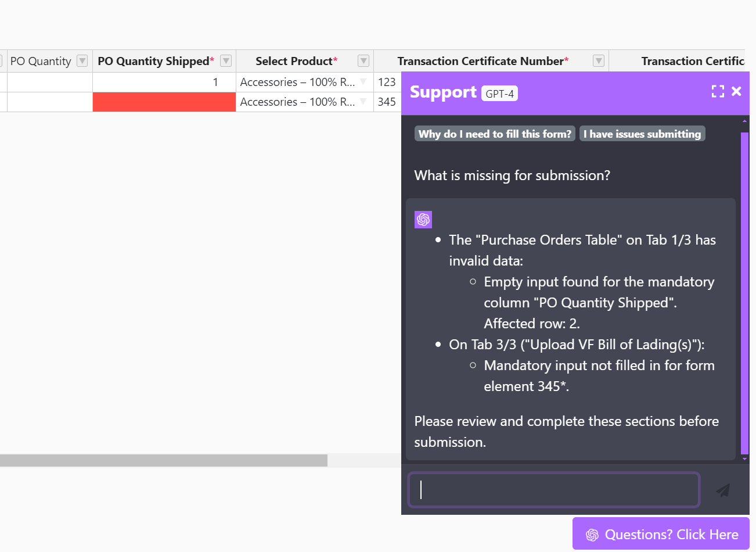Click inside the chat input field
This screenshot has height=552, width=756.
552,490
